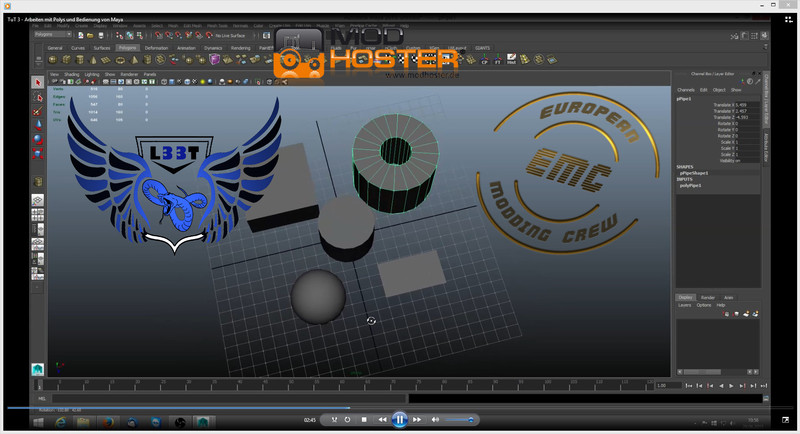Open the Dynamics shelf tab
The width and height of the screenshot is (800, 434).
213,47
